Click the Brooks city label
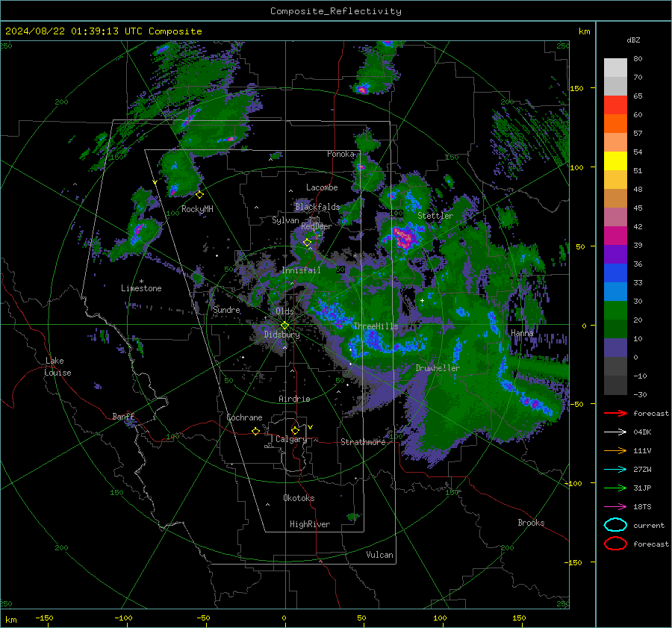The height and width of the screenshot is (628, 672). pos(531,523)
